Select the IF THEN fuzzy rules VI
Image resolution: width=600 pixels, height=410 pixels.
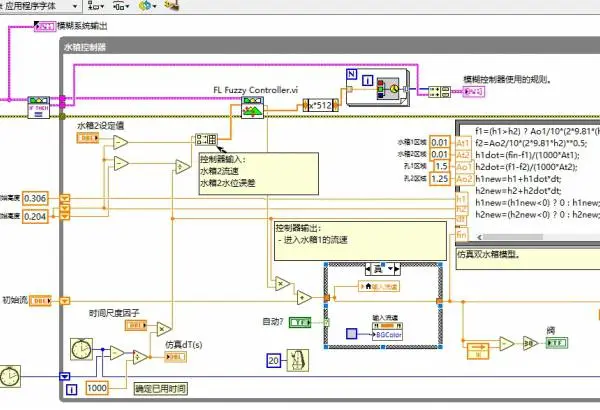pos(39,108)
